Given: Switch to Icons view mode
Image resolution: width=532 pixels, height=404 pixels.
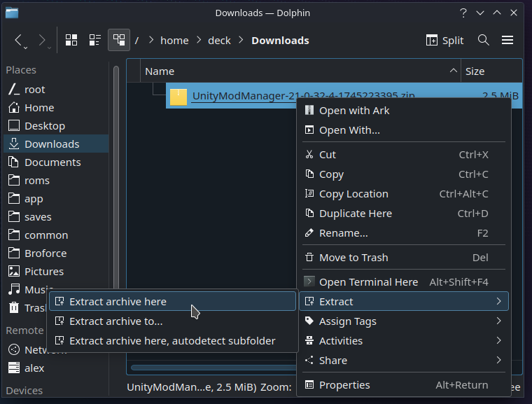Looking at the screenshot, I should pos(71,41).
